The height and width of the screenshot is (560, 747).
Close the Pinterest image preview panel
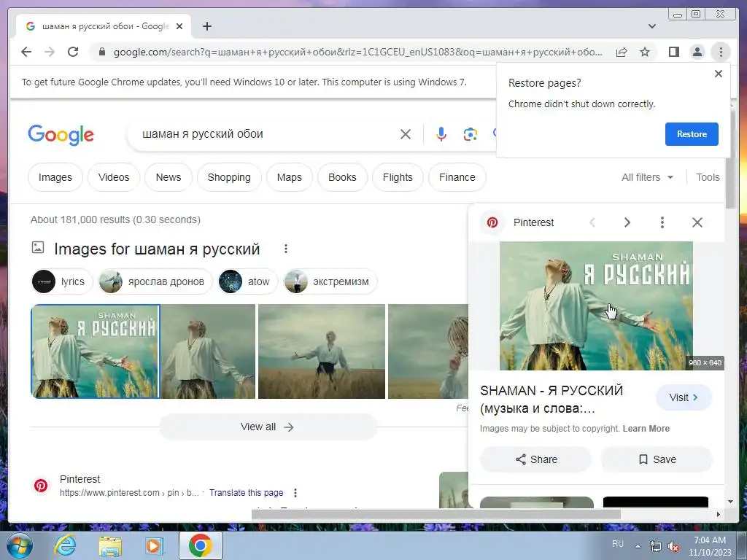697,222
